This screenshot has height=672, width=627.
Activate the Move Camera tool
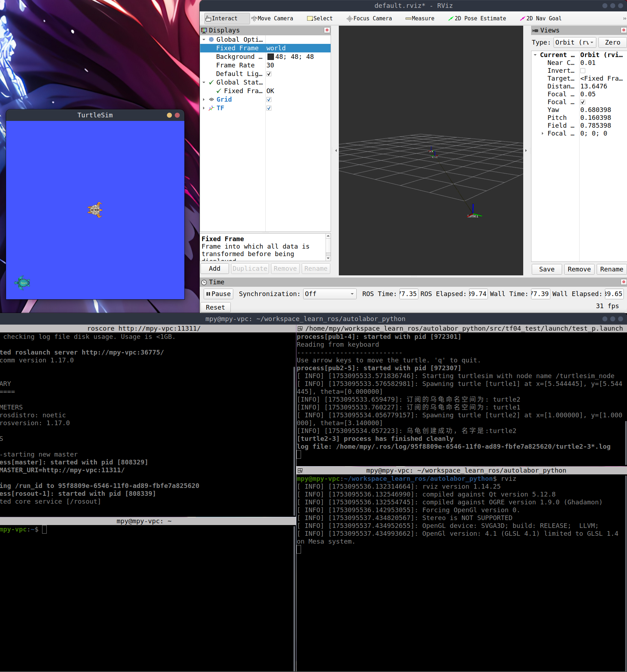click(x=272, y=19)
